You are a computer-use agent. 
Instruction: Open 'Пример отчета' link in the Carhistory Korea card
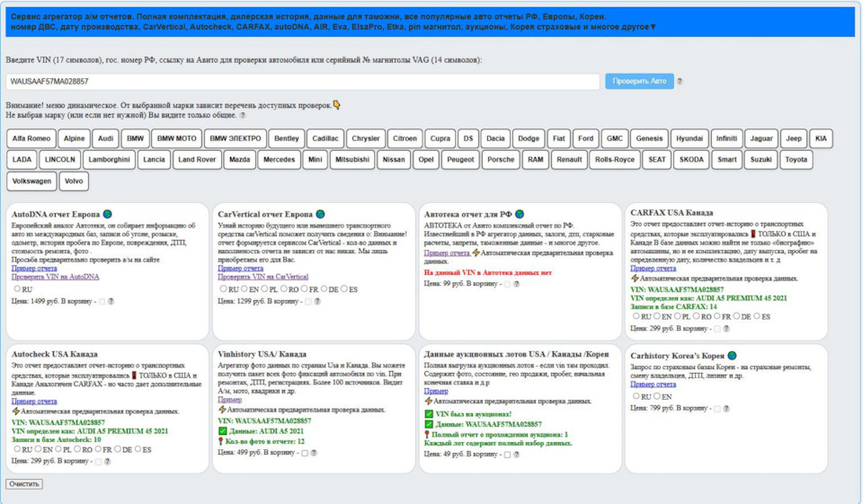click(x=653, y=385)
